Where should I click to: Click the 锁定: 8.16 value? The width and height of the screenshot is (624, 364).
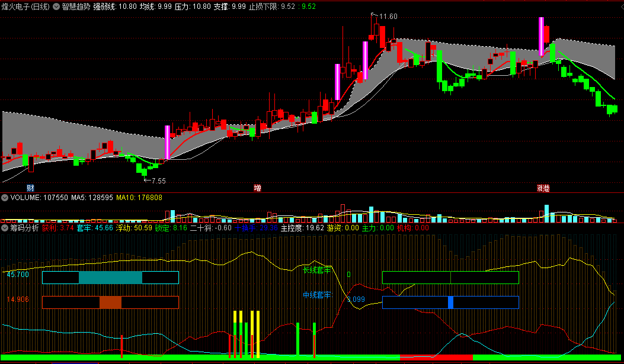pos(171,228)
